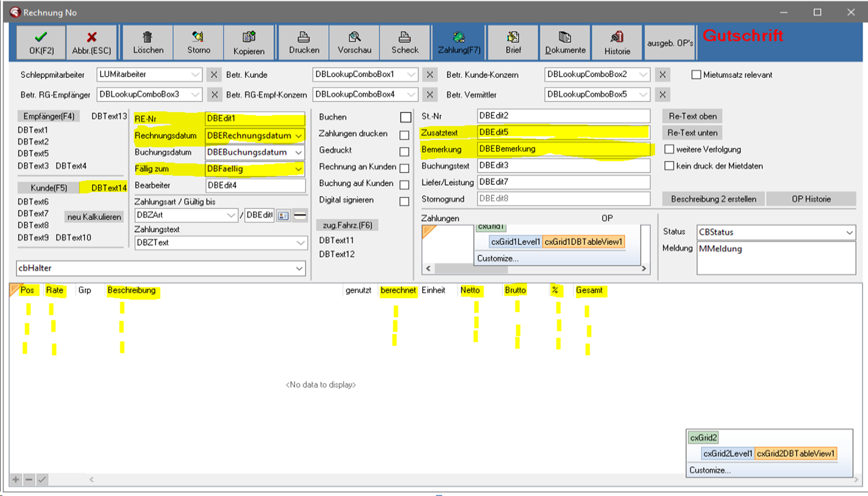Viewport: 868px width, 496px height.
Task: Select the cxGrid2DBTableView1 tab
Action: (795, 453)
